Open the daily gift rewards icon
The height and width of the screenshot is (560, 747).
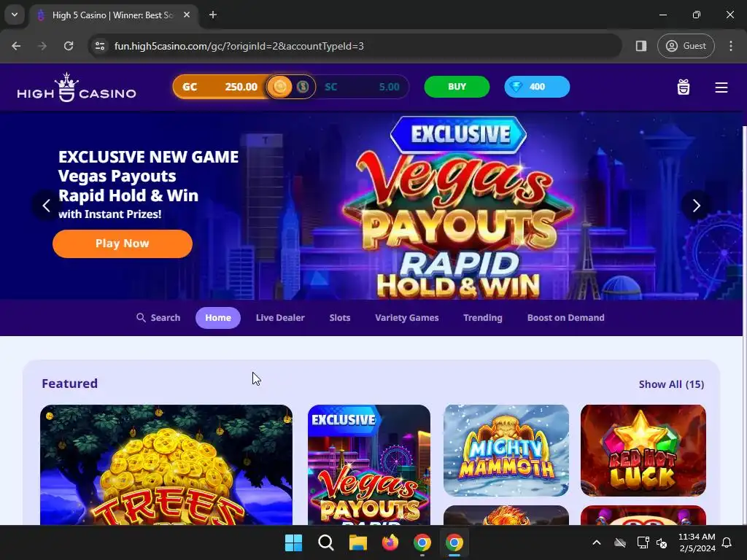click(x=683, y=87)
